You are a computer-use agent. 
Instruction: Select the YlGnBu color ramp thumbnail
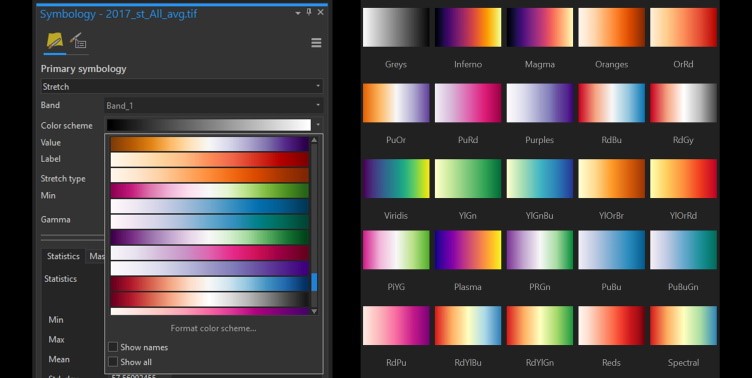coord(540,179)
